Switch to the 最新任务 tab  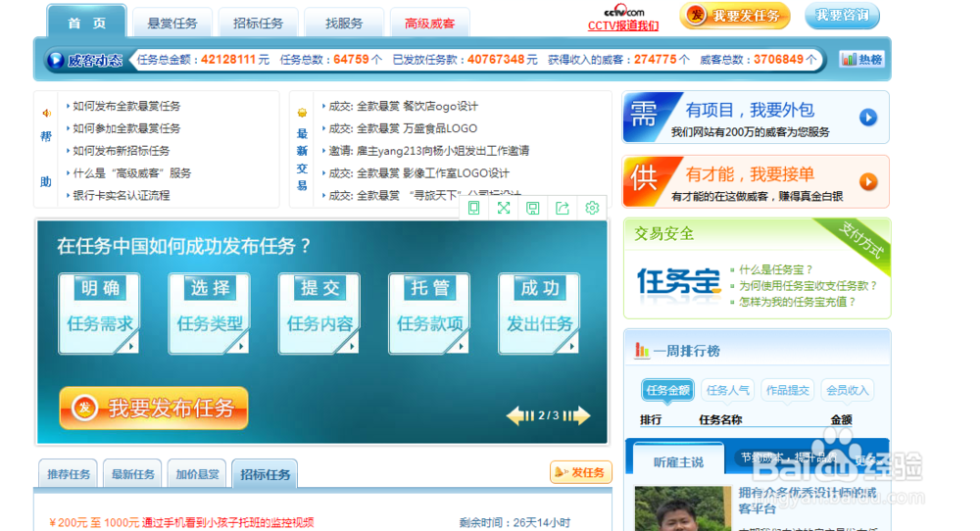tap(132, 474)
